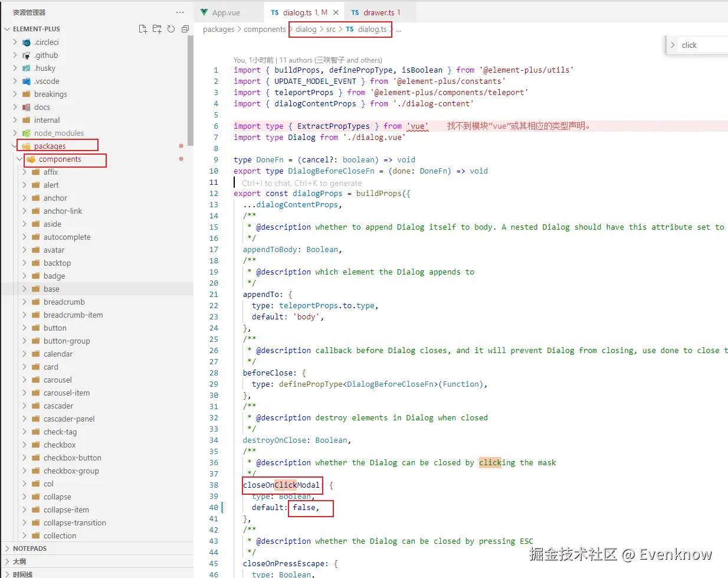The width and height of the screenshot is (728, 578).
Task: Collapse the components folder chevron
Action: 19,159
